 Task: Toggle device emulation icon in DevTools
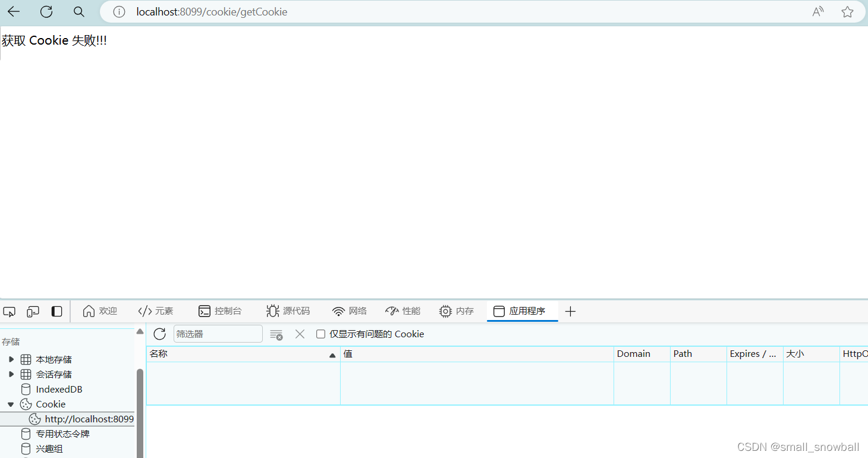pos(33,311)
